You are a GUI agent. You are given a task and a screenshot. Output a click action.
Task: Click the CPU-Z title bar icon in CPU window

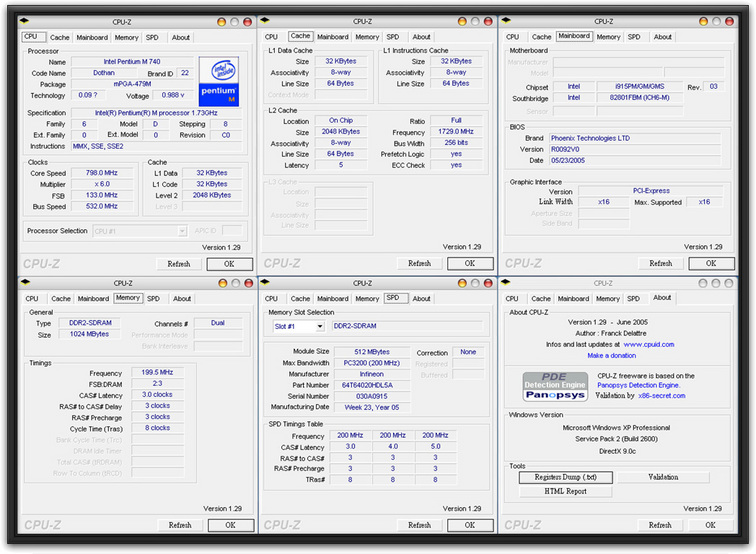(x=24, y=21)
